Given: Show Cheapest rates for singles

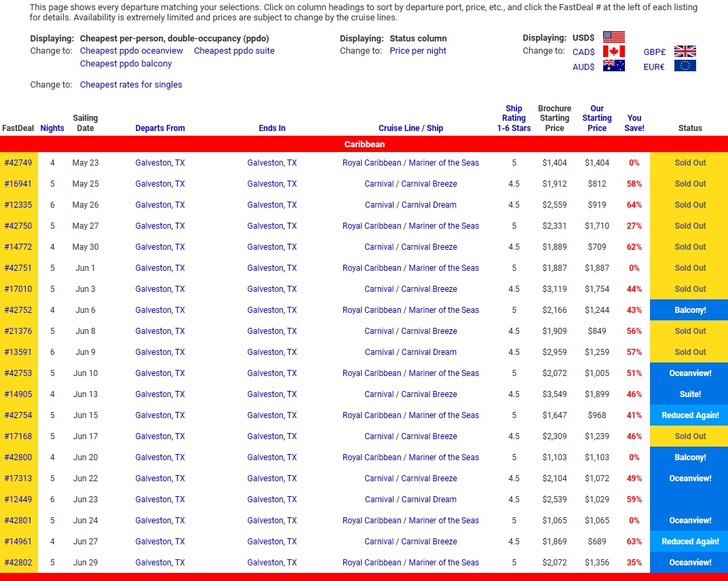Looking at the screenshot, I should pos(131,85).
